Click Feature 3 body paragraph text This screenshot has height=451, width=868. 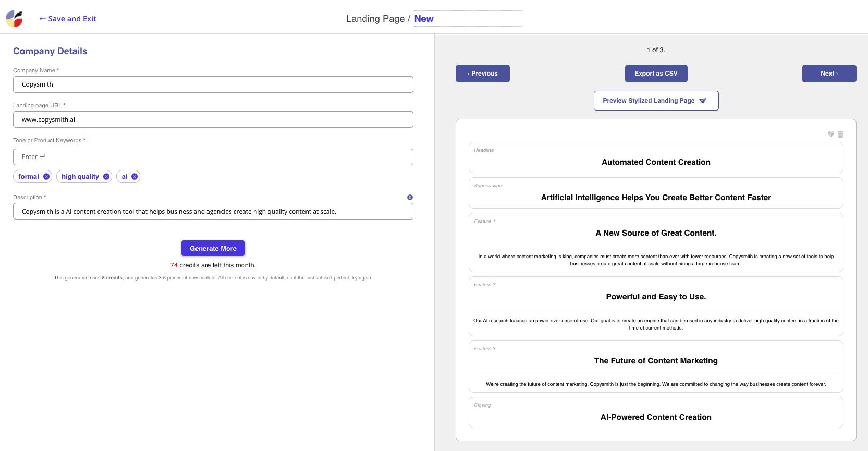point(656,384)
